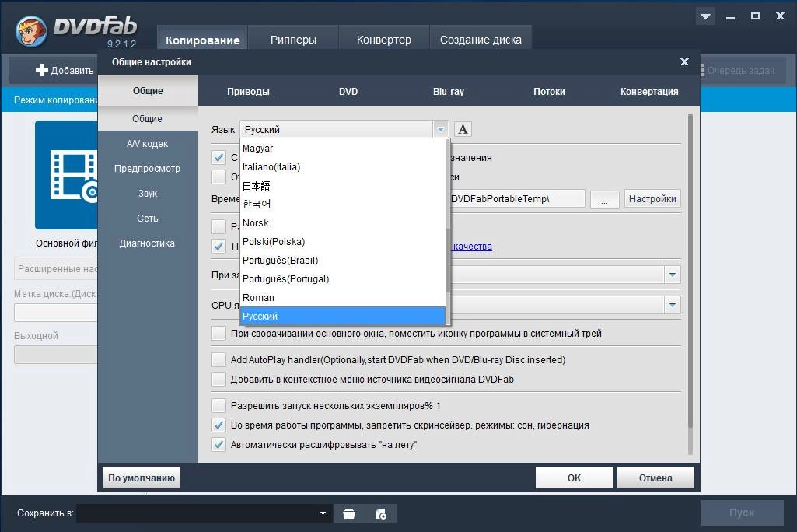The height and width of the screenshot is (532, 797).
Task: Open the Приводы settings tab
Action: (248, 92)
